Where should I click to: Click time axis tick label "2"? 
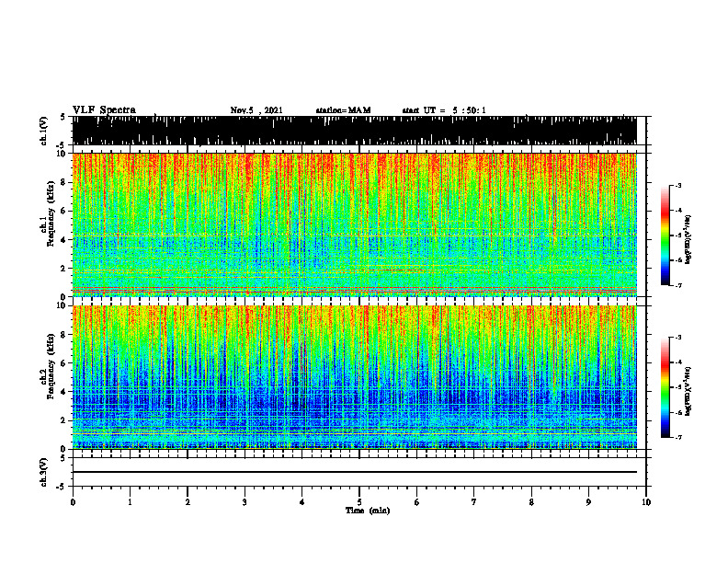[x=188, y=502]
